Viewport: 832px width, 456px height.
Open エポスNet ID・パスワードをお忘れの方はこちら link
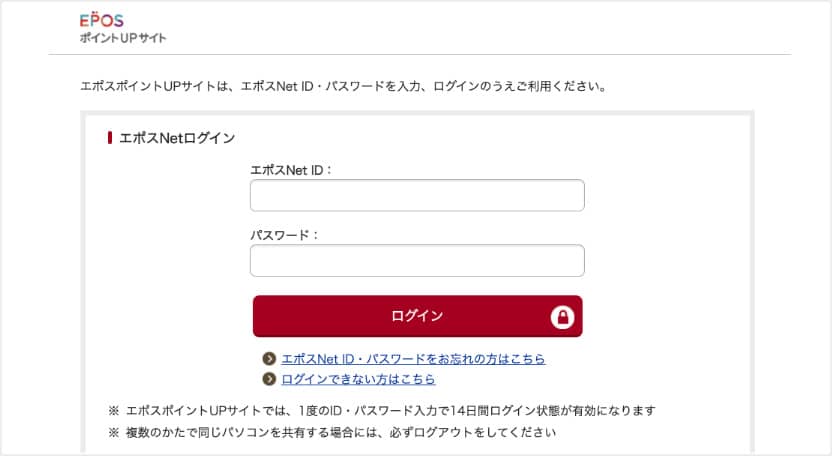pos(413,359)
